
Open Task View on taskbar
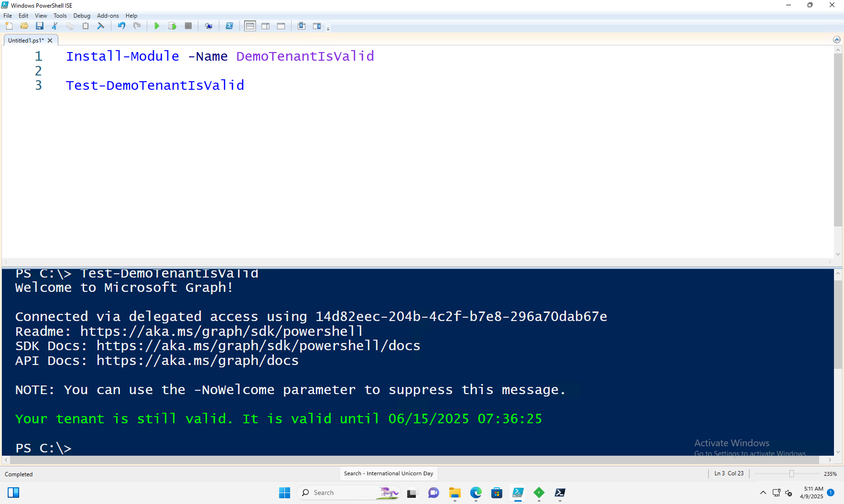click(x=411, y=493)
